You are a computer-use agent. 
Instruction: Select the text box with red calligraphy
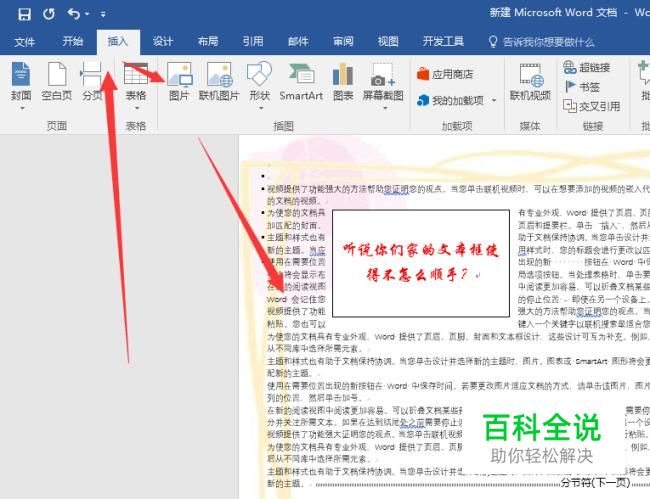coord(421,263)
